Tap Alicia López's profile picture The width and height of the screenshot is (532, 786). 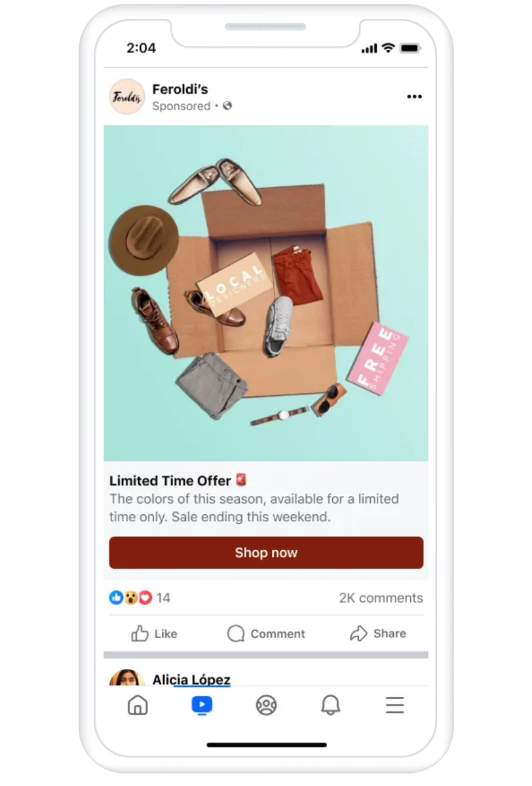(127, 678)
